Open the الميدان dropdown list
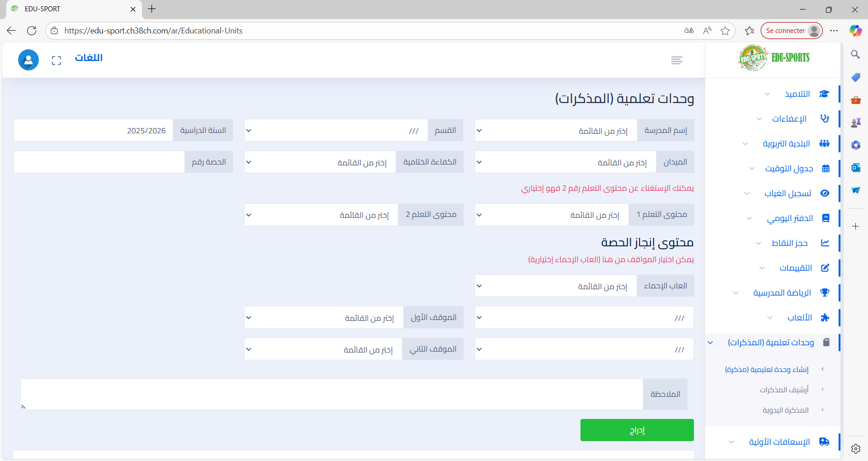 565,162
